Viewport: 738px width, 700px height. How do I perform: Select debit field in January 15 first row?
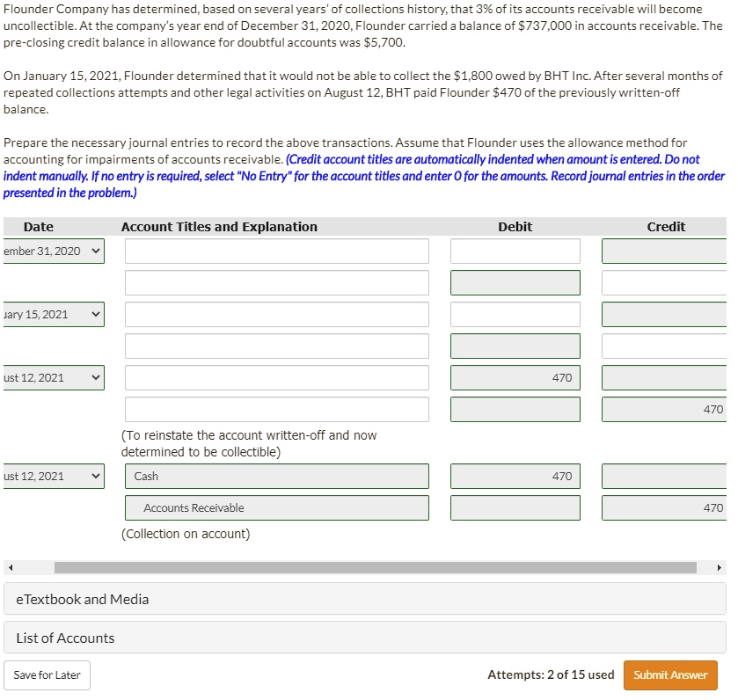(515, 314)
